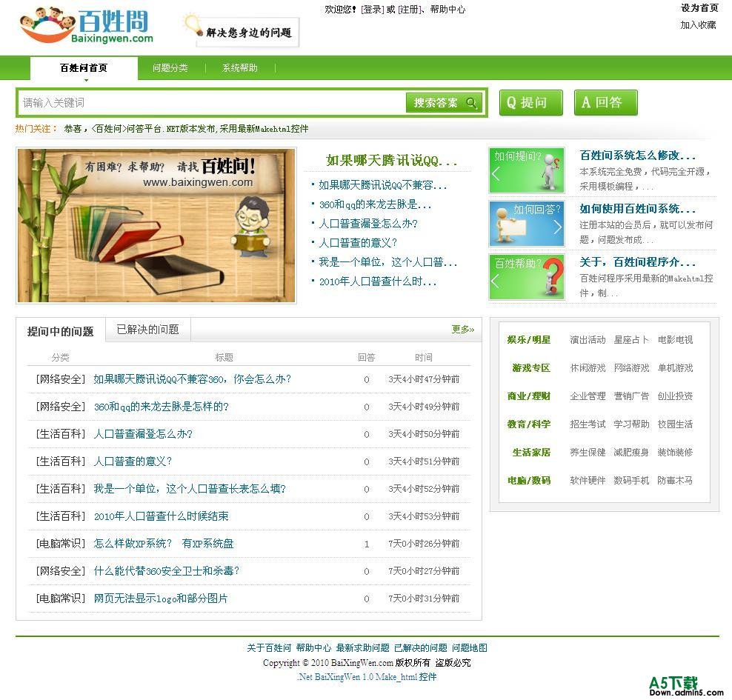Open article 百姓问系统怎么修改...

click(x=637, y=156)
